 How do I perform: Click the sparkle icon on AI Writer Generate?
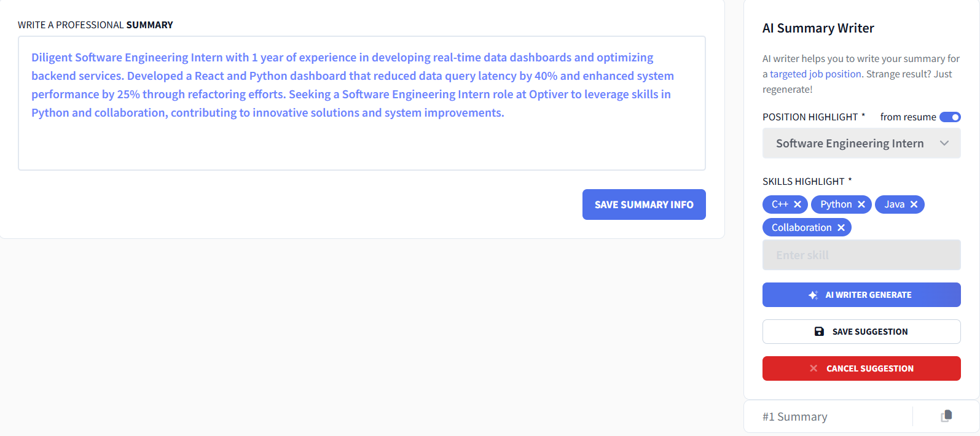812,294
